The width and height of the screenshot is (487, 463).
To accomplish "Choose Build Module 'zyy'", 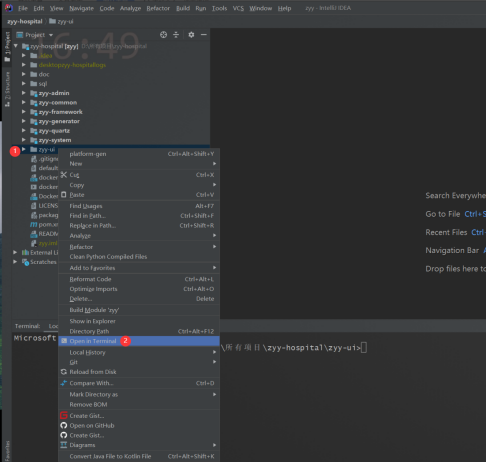I will pyautogui.click(x=139, y=310).
